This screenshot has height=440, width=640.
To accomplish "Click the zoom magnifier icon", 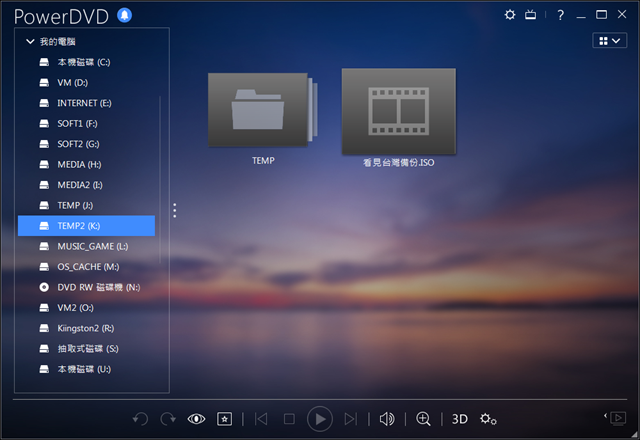I will (423, 419).
